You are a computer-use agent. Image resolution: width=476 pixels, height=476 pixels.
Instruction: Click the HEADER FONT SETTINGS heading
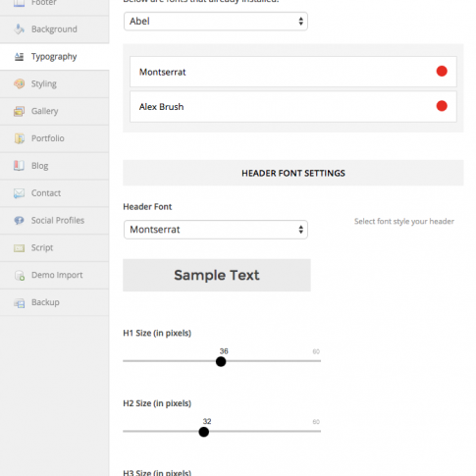pyautogui.click(x=293, y=173)
